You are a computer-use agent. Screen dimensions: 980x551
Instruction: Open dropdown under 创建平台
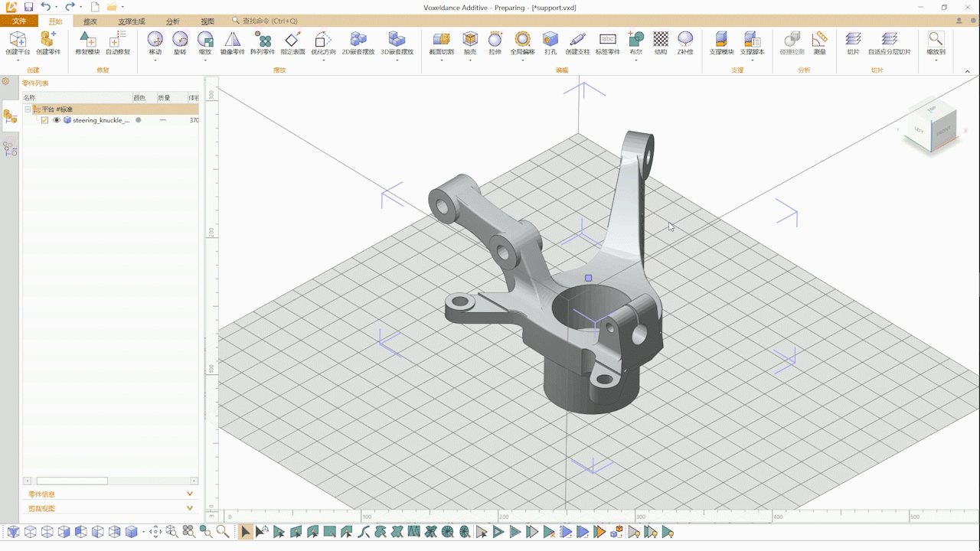tap(17, 60)
